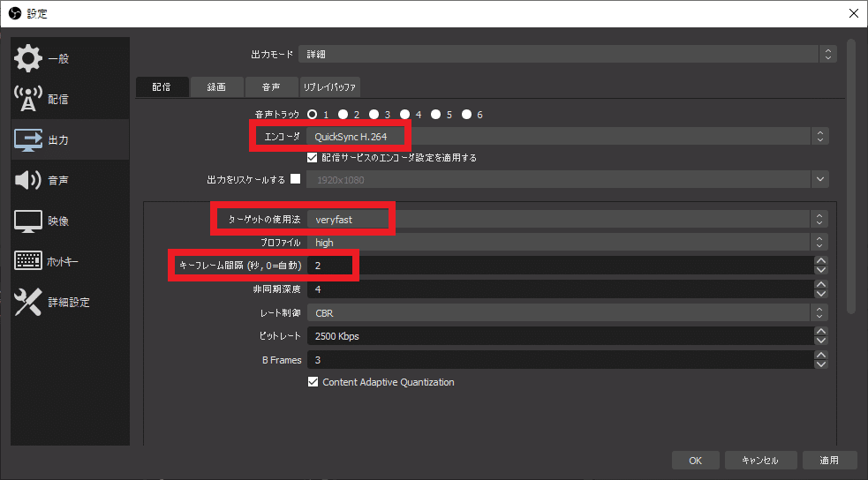Select audio track 4 radio button
Screen dimensions: 868x480
(405, 114)
